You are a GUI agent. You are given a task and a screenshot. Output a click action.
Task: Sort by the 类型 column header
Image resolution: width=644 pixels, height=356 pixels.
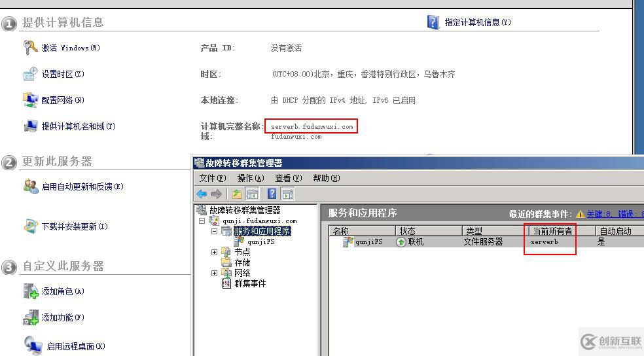pos(495,231)
